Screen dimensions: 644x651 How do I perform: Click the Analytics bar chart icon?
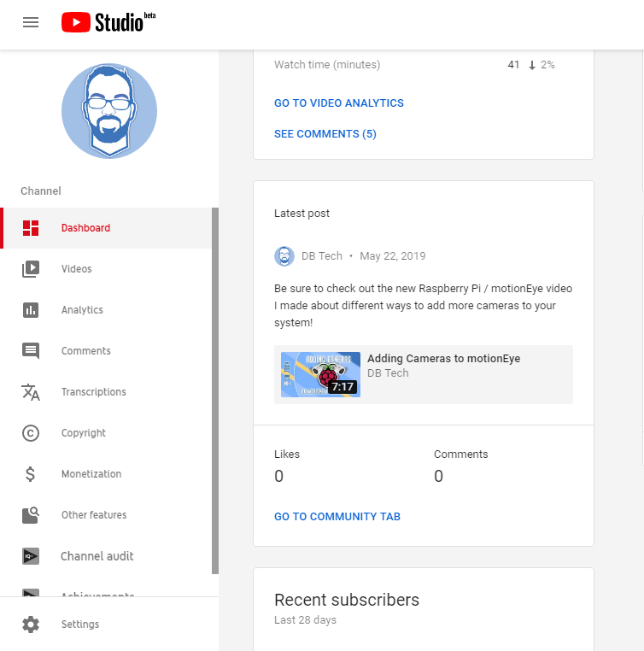tap(31, 310)
